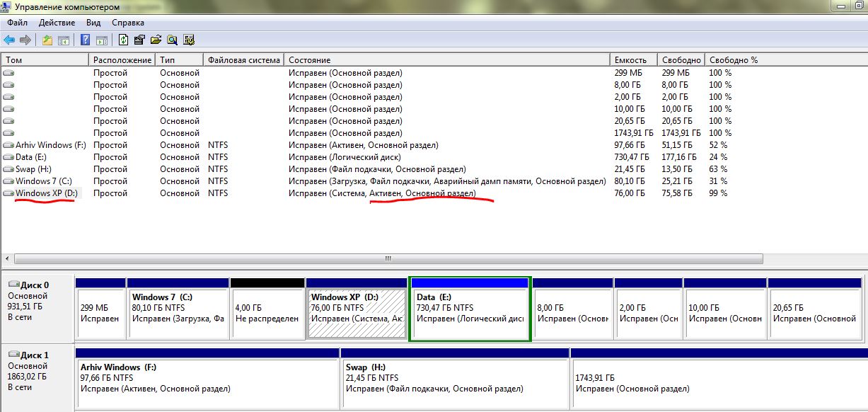Sort by the Том column header

coord(45,60)
